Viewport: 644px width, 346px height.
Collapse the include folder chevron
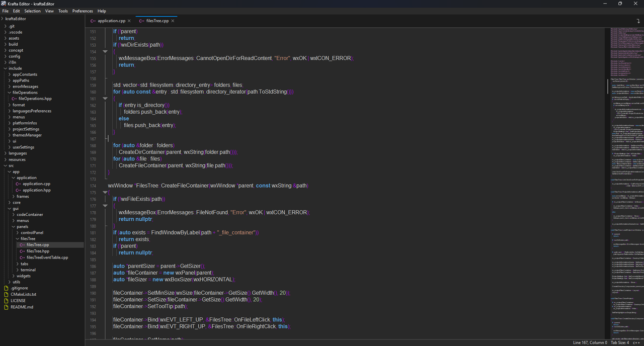(x=6, y=68)
